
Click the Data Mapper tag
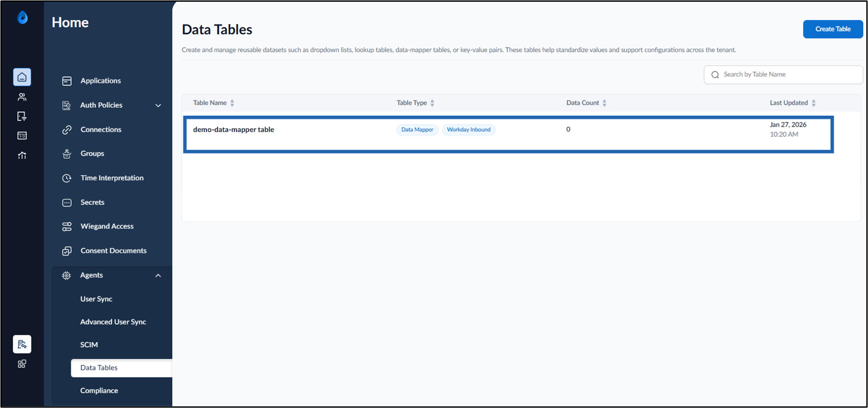tap(417, 130)
